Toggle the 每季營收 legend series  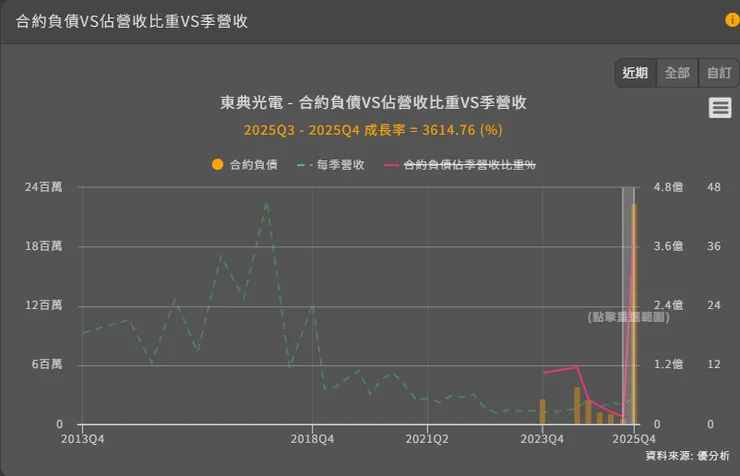(x=331, y=165)
